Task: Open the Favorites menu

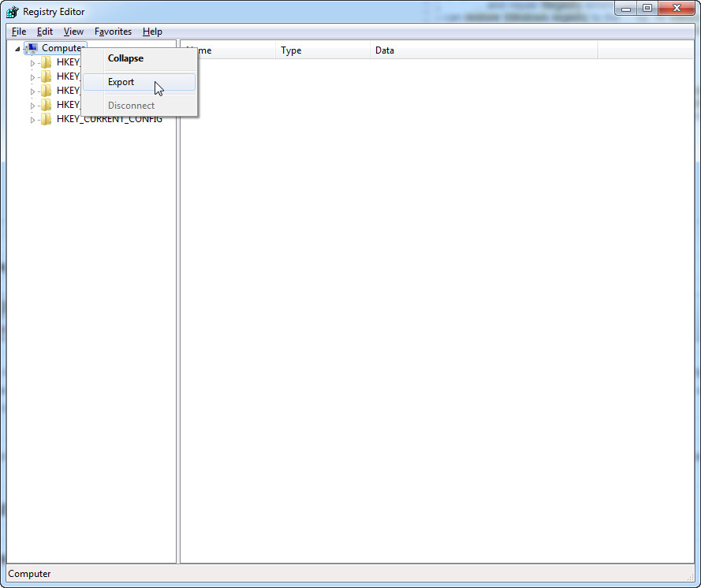Action: pos(113,32)
